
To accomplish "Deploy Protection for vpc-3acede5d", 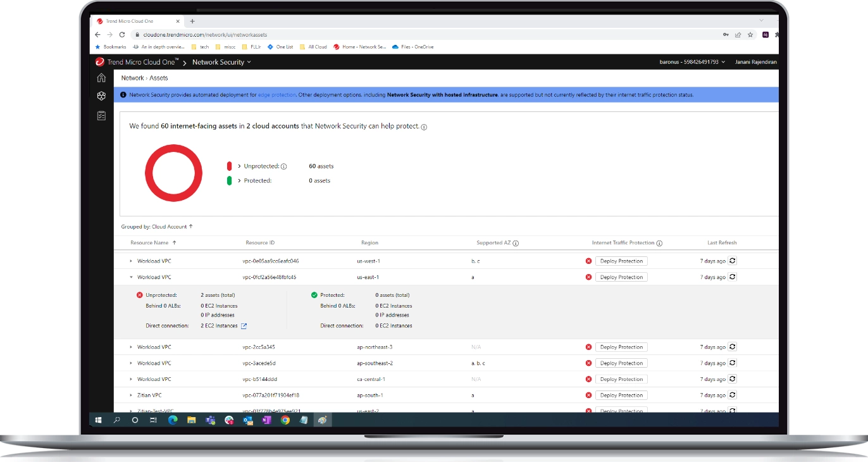I will click(621, 363).
